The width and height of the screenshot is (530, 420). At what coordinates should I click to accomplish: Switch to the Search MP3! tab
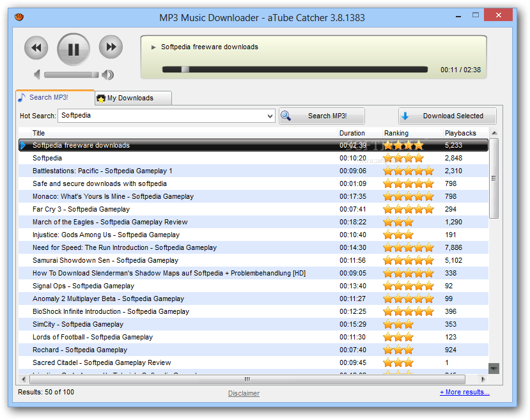tap(55, 97)
